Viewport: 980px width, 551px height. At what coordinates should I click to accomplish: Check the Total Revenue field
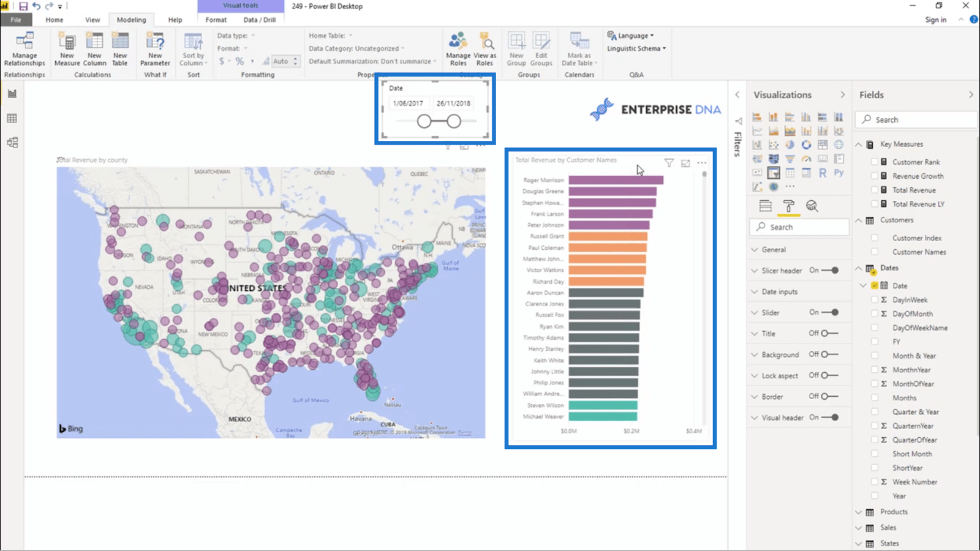[875, 190]
